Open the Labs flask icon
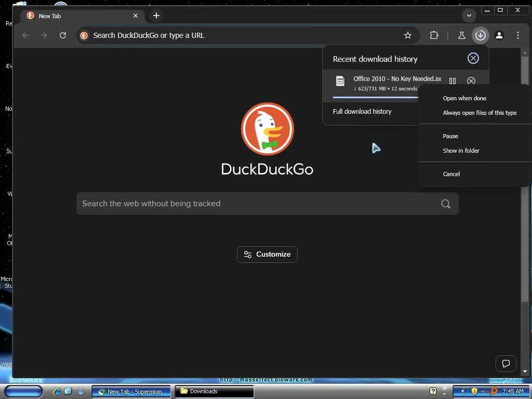Screen dimensions: 532x399 point(462,35)
